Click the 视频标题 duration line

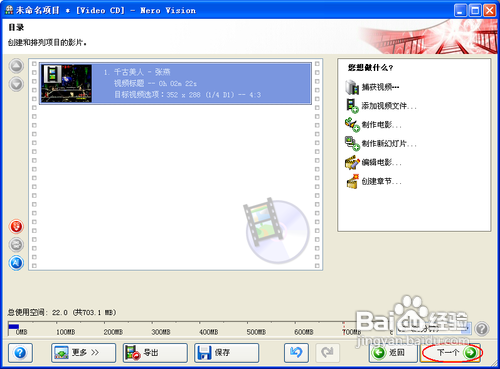[x=155, y=83]
